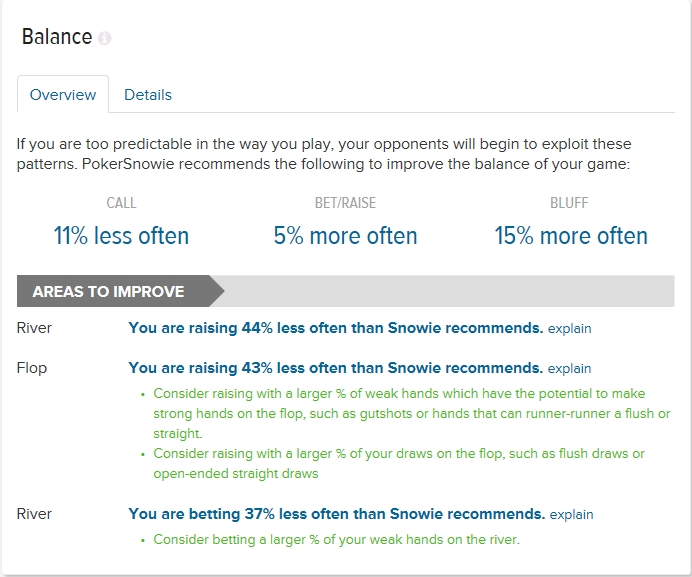Click the Balance section heading
Screen dimensions: 692x577
tap(57, 37)
